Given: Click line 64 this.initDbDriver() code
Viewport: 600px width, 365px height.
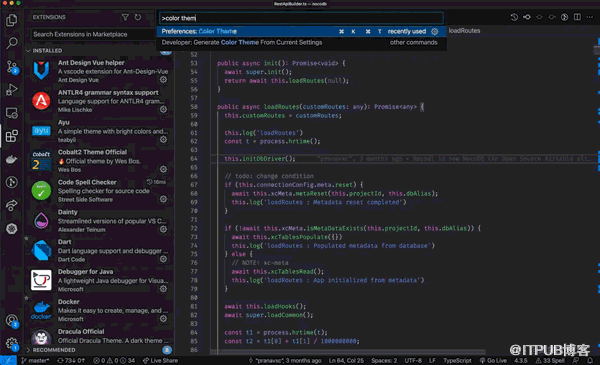Looking at the screenshot, I should click(260, 158).
